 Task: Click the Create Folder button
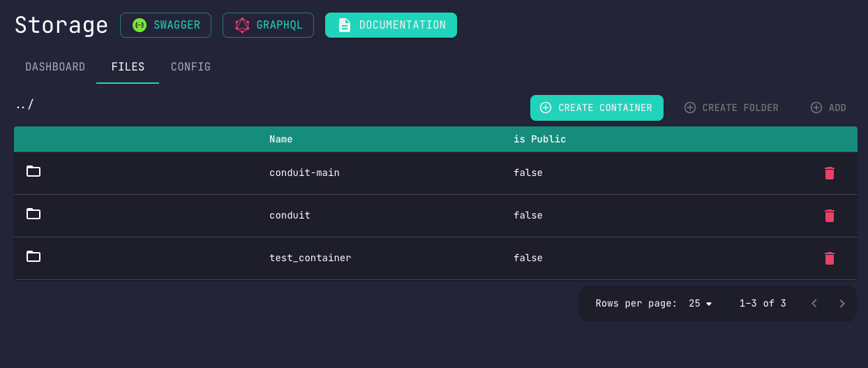731,108
